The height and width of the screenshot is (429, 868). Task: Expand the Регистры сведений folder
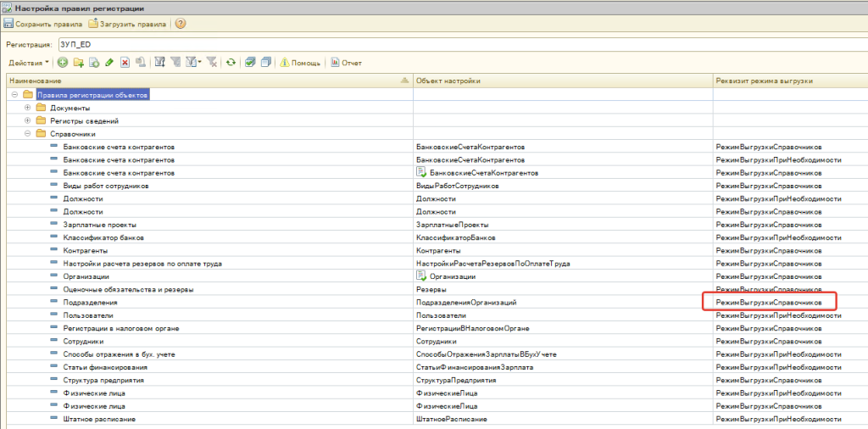coord(28,120)
